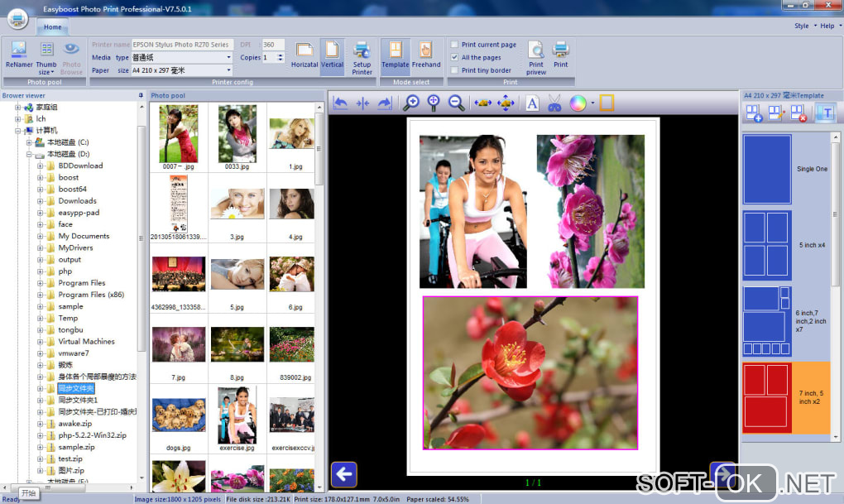Uncheck All the pages checkbox
844x504 pixels.
(x=455, y=57)
